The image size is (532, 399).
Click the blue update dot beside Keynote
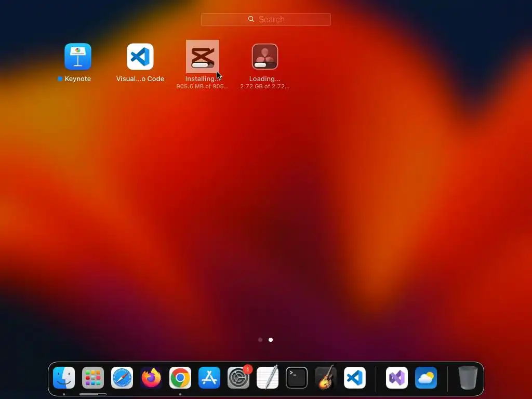pyautogui.click(x=60, y=79)
